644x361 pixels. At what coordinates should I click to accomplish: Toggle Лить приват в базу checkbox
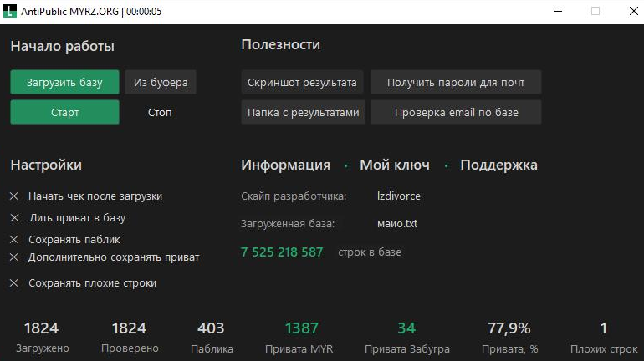[14, 218]
